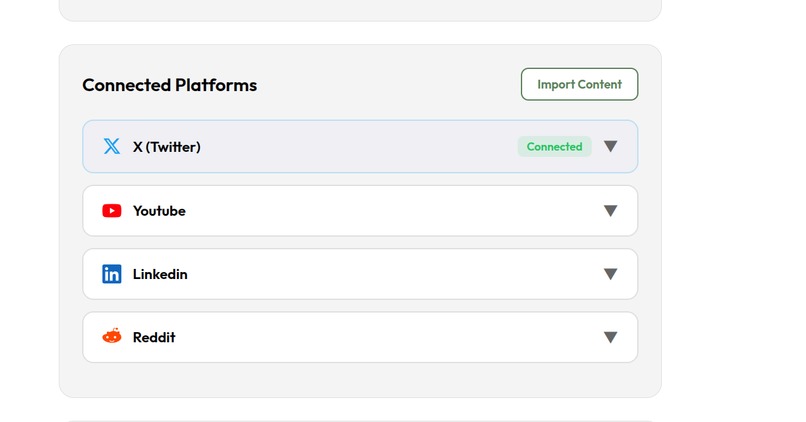Screen dimensions: 806x422
Task: Select the Linkedin platform label
Action: click(x=160, y=274)
